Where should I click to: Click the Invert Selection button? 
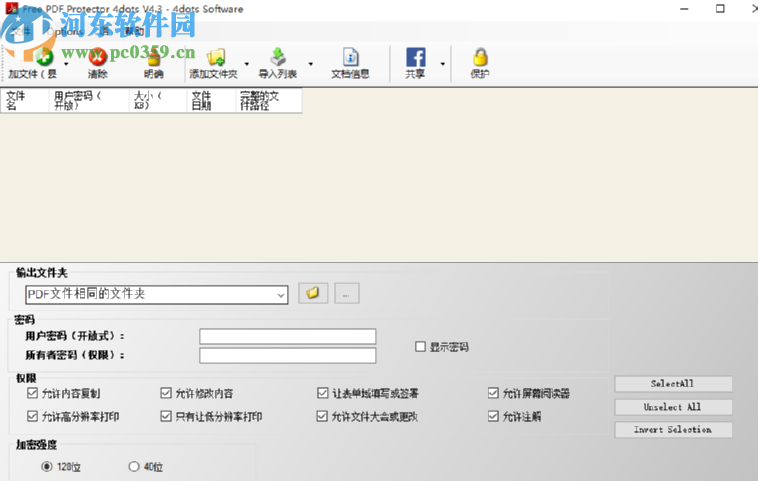click(x=673, y=430)
